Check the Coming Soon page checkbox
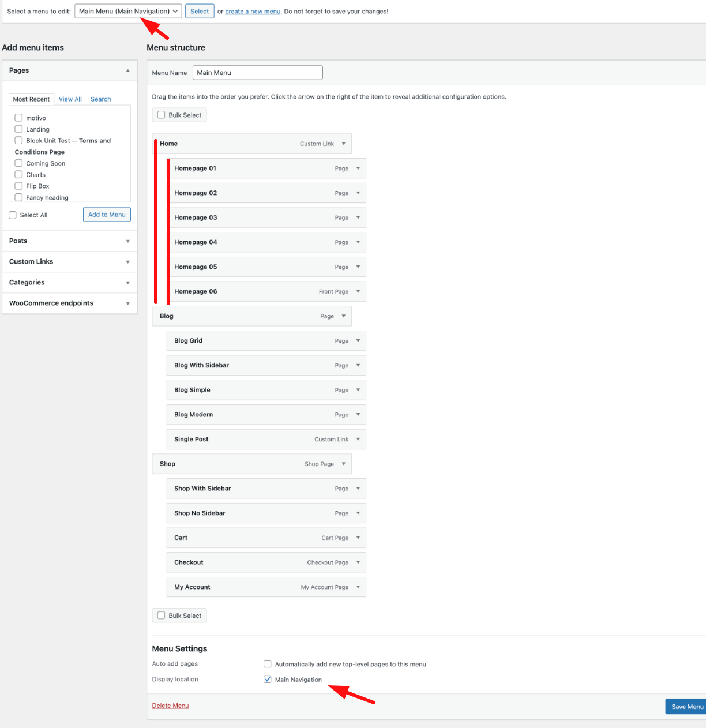This screenshot has width=706, height=728. (18, 163)
